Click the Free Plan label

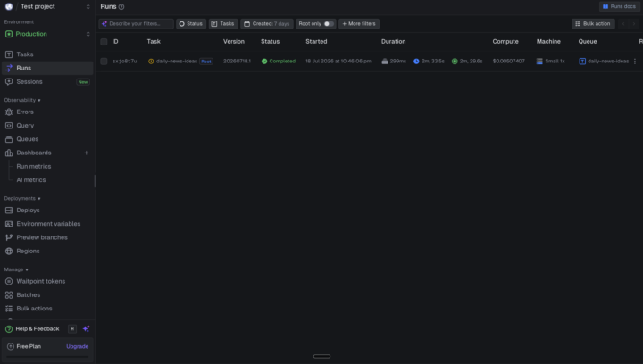click(x=29, y=346)
